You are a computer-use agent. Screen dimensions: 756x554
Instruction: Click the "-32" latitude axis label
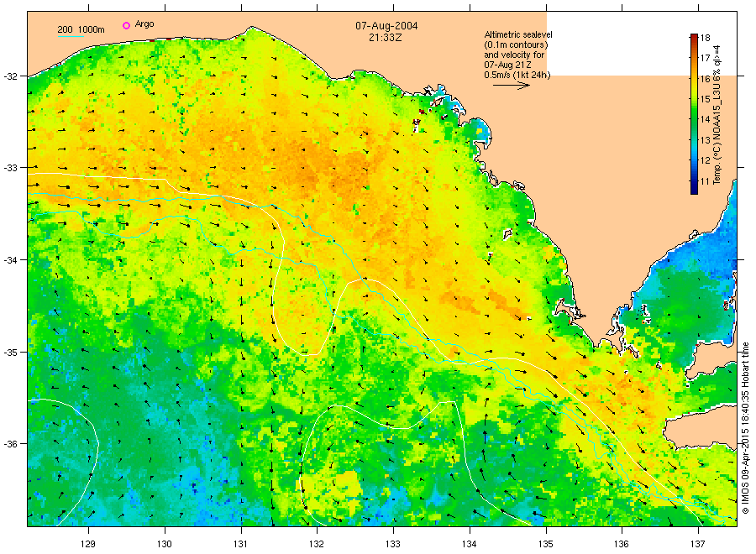pos(11,76)
